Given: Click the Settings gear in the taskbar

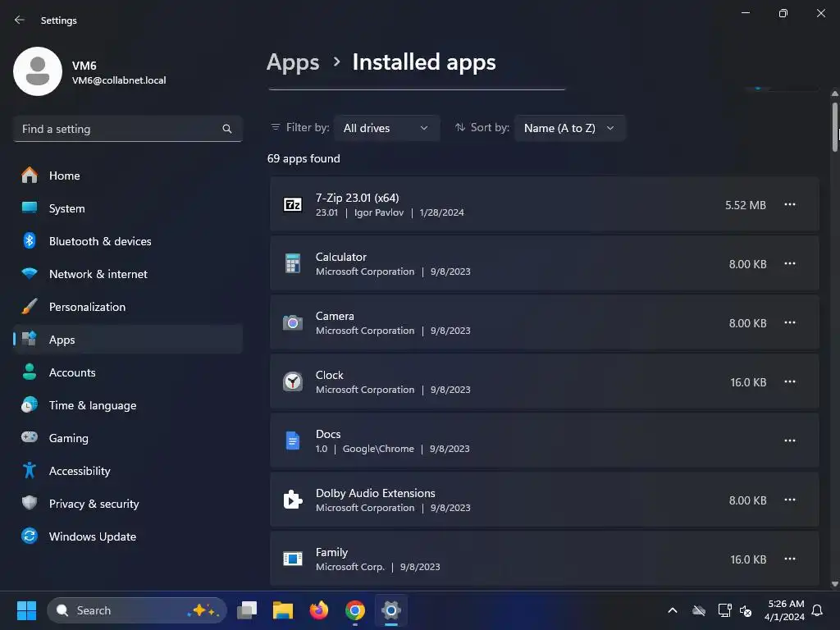Looking at the screenshot, I should (391, 610).
